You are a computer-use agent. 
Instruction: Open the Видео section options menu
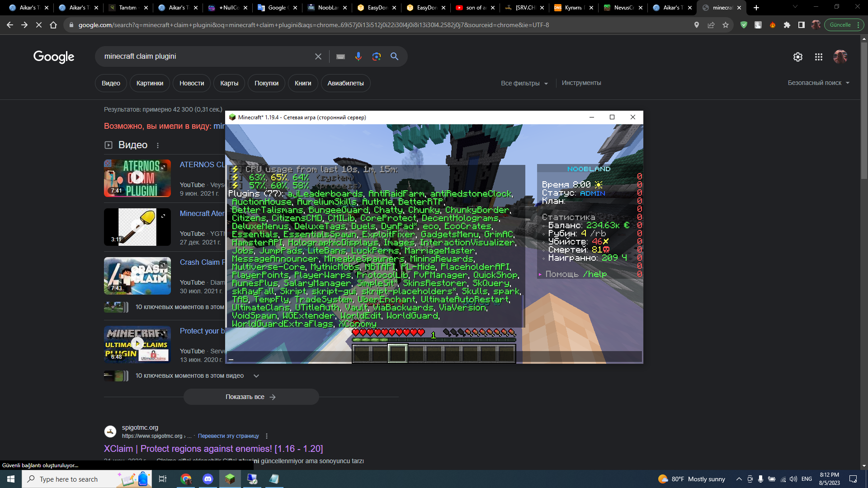click(158, 145)
